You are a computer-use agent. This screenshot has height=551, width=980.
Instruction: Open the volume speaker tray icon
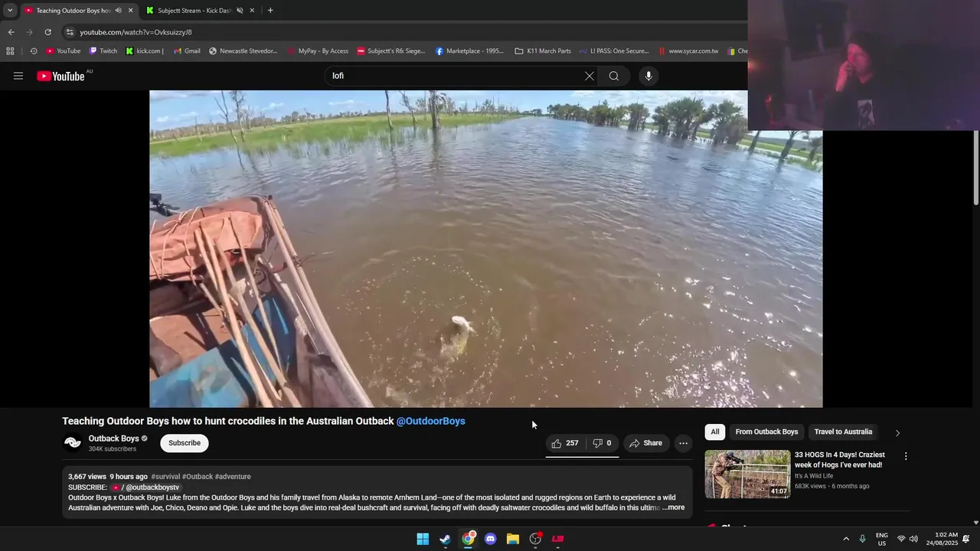tap(913, 539)
